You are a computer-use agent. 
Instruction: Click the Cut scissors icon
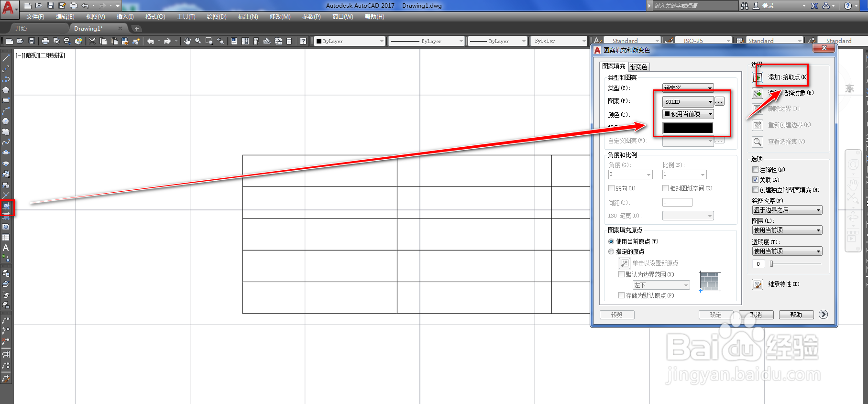pyautogui.click(x=92, y=41)
